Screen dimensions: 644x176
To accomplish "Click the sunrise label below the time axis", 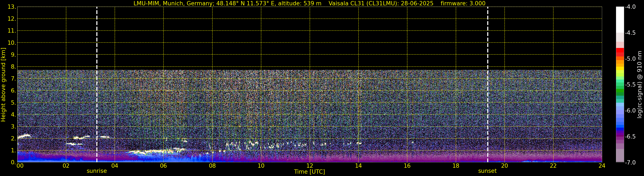I will tap(97, 171).
